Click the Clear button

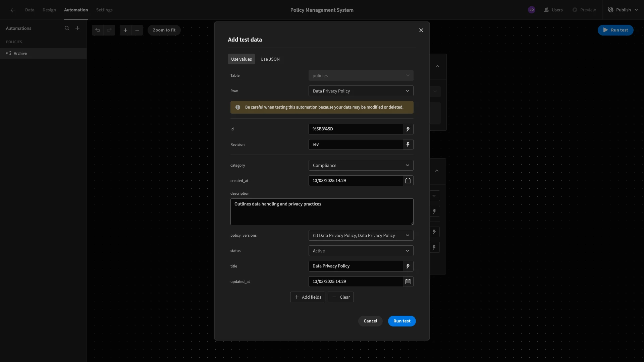pyautogui.click(x=341, y=297)
